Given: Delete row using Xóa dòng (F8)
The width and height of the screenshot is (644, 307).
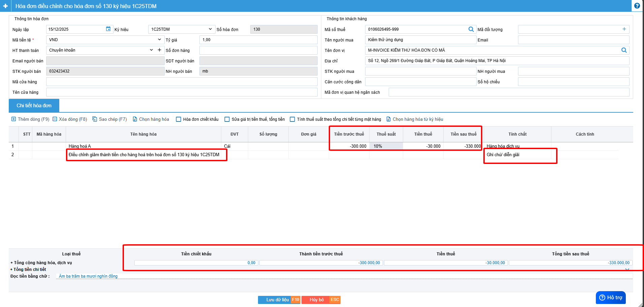Looking at the screenshot, I should pyautogui.click(x=70, y=119).
